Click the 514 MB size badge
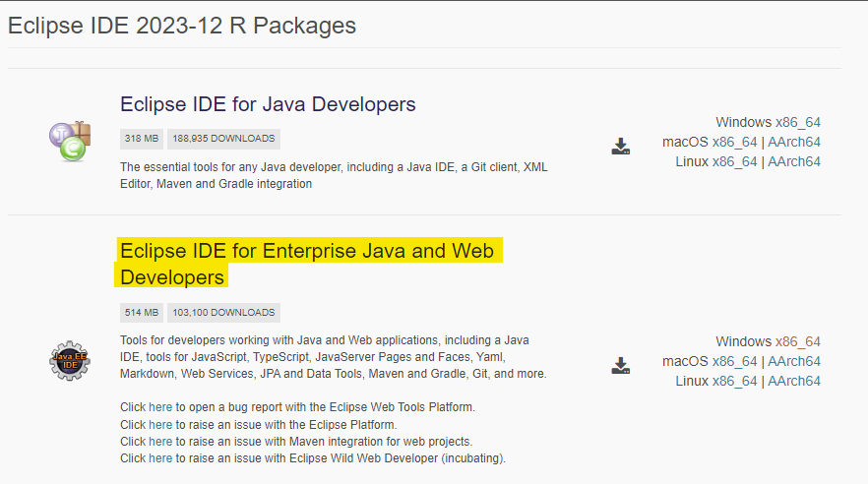 [x=141, y=313]
